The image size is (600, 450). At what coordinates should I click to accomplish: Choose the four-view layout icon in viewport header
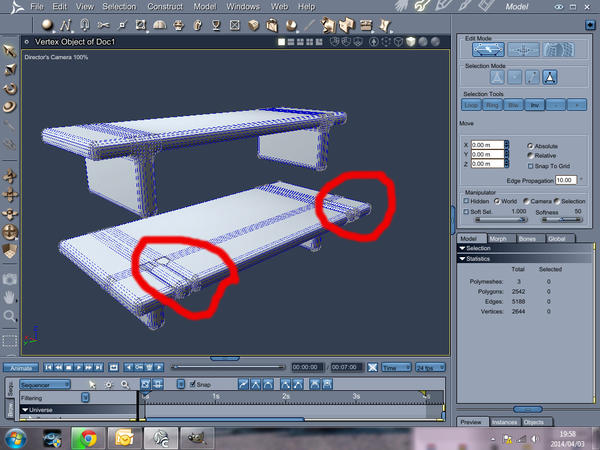pos(309,42)
